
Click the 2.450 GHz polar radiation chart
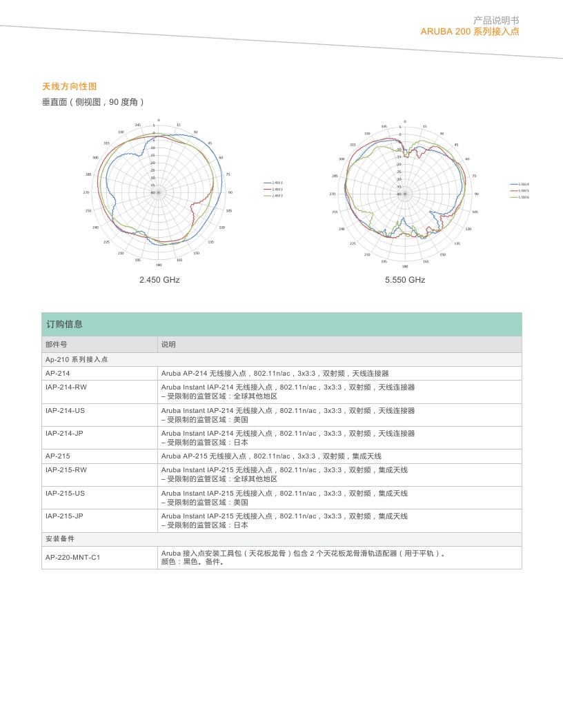click(x=159, y=193)
